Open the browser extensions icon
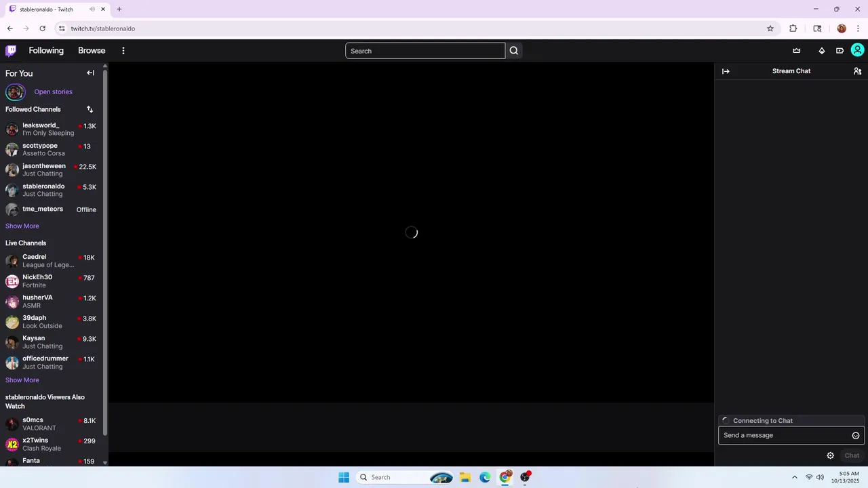Viewport: 868px width, 488px height. coord(793,28)
